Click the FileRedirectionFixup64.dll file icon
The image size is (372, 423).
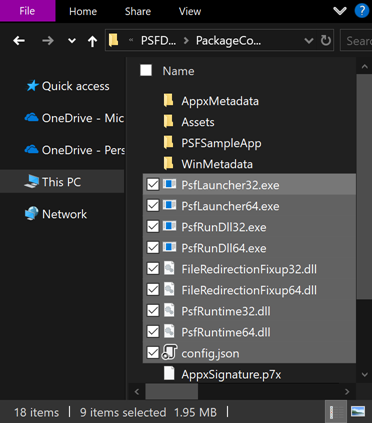click(x=169, y=289)
